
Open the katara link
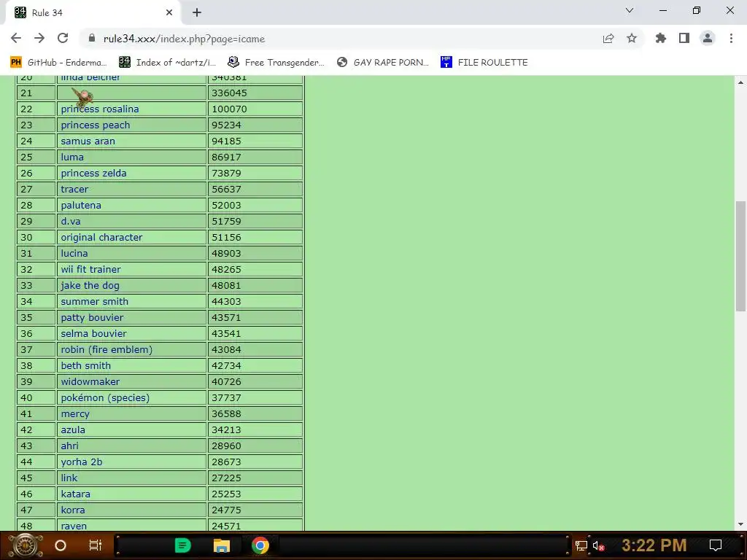tap(75, 494)
